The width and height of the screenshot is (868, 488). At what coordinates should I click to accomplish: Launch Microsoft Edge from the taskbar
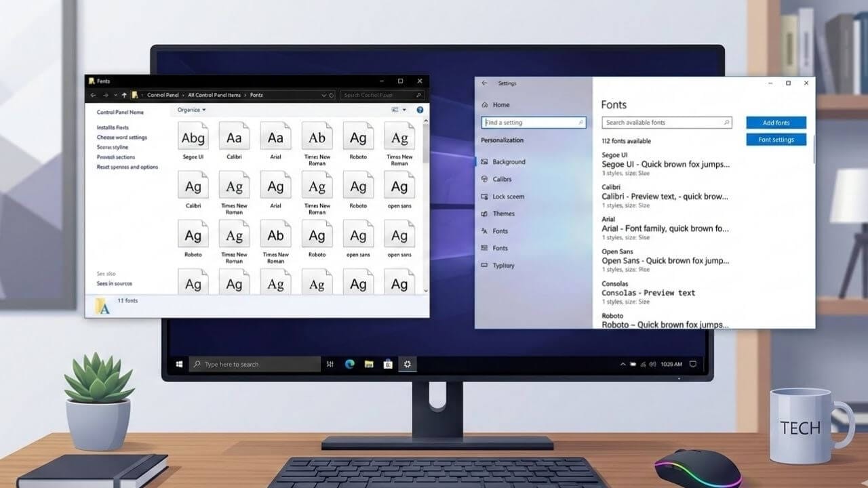[350, 364]
